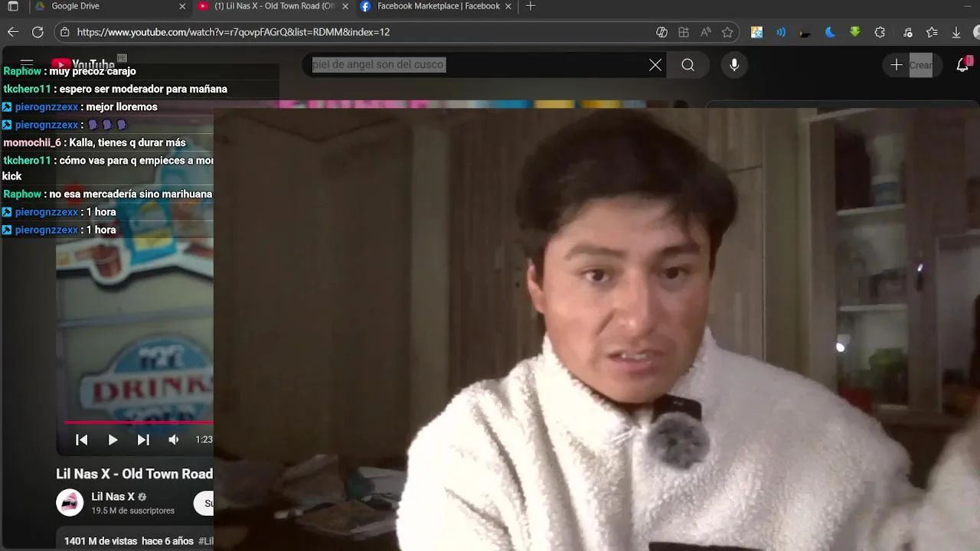
Task: Open YouTube notifications bell
Action: click(962, 65)
